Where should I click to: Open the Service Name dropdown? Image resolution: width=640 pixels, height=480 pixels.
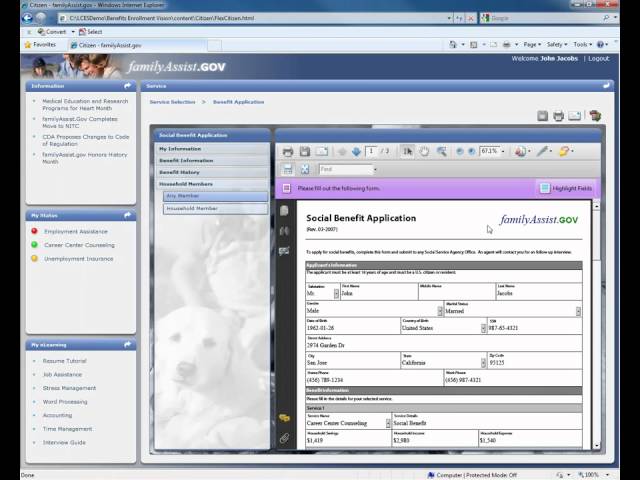[388, 423]
